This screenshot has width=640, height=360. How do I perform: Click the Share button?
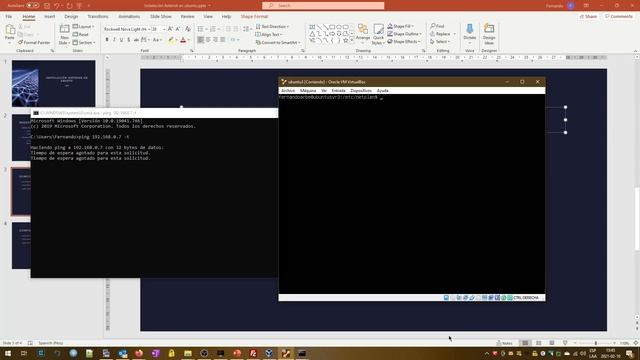pos(588,16)
